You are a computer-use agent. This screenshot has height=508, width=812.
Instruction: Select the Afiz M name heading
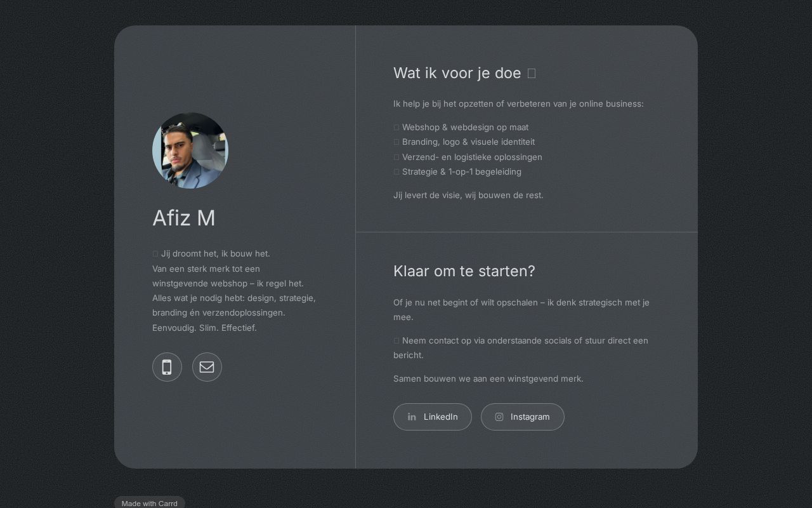(x=184, y=218)
